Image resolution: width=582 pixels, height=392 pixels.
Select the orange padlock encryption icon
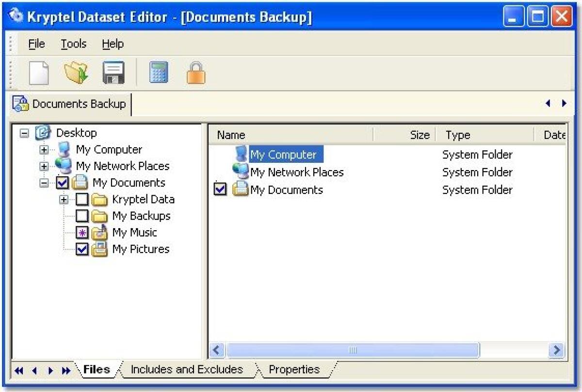click(196, 72)
